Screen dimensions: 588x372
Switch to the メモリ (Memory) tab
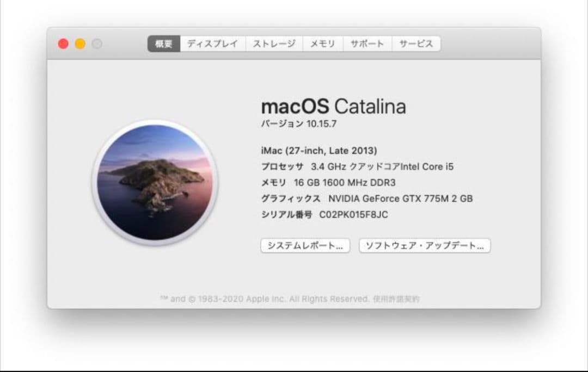pyautogui.click(x=323, y=44)
